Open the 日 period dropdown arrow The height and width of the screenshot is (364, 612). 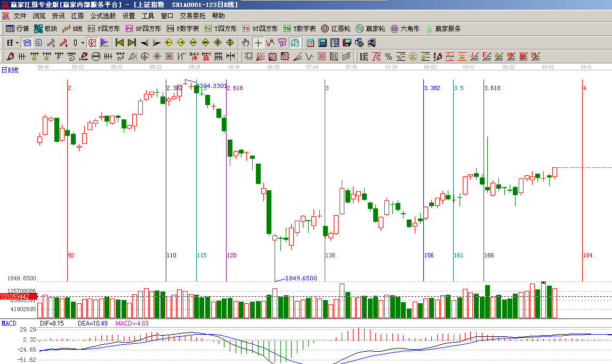coord(17,43)
